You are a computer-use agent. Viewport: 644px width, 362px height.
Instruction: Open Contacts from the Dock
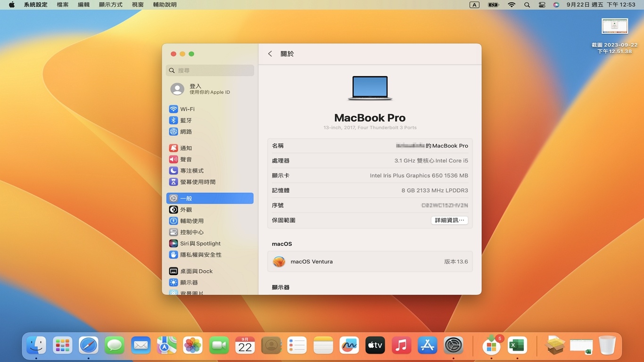coord(271,346)
